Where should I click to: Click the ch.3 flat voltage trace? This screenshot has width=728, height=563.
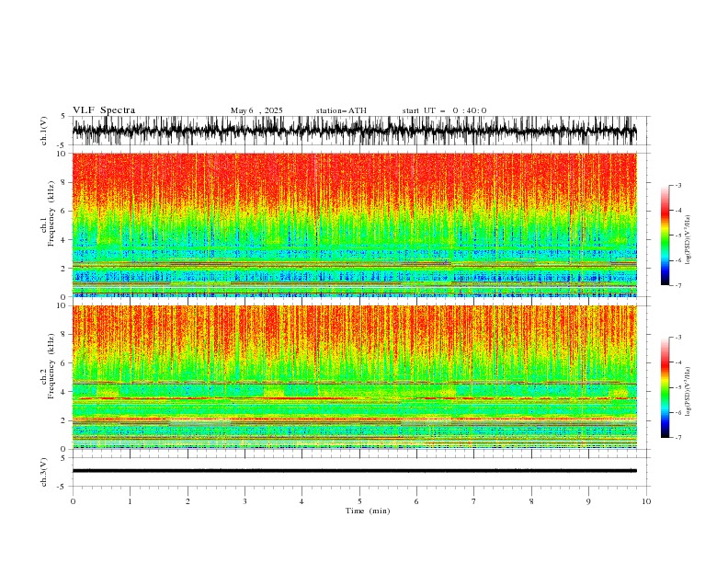(x=354, y=471)
